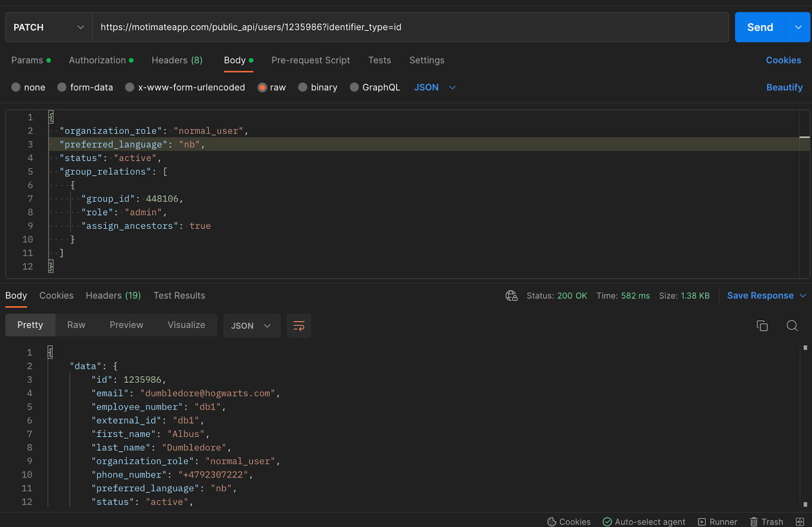Select the Visualize response view

point(186,325)
